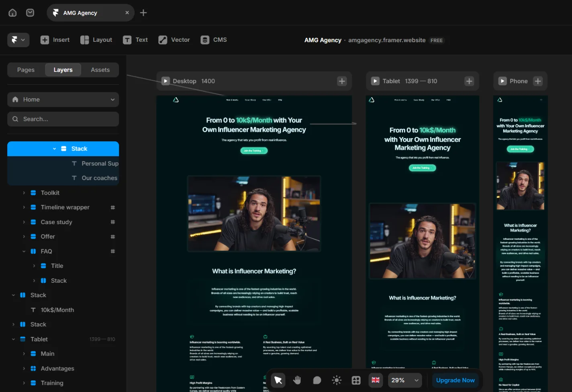Click Join the Training button on Desktop

pos(254,151)
